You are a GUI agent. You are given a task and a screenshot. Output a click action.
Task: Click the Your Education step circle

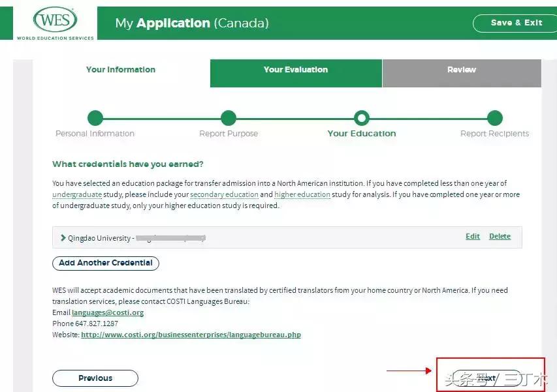pyautogui.click(x=362, y=118)
